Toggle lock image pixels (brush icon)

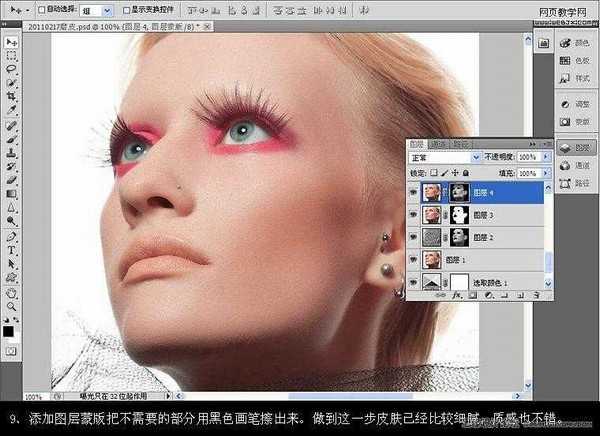tap(445, 173)
